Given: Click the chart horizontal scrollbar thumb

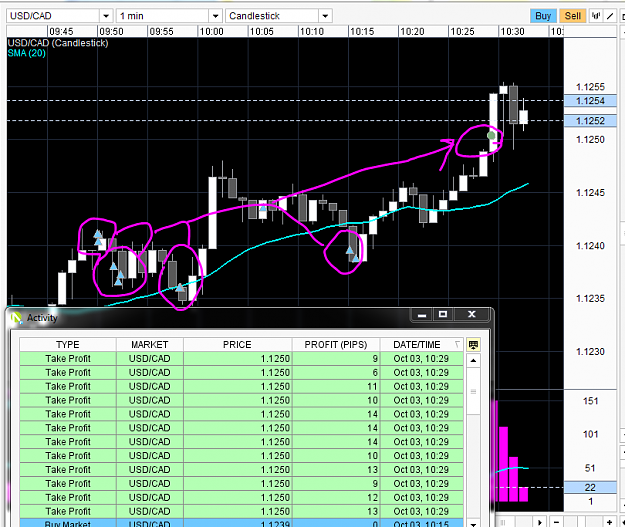Looking at the screenshot, I should click(x=503, y=522).
